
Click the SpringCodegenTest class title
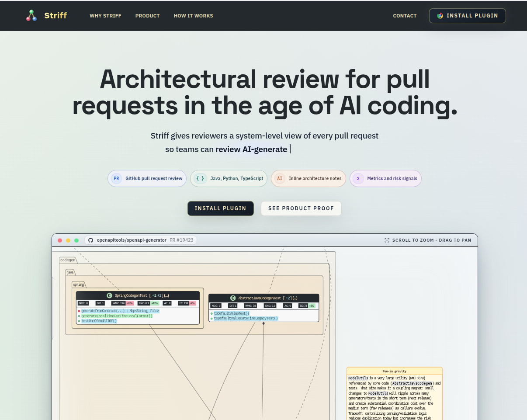click(x=131, y=295)
